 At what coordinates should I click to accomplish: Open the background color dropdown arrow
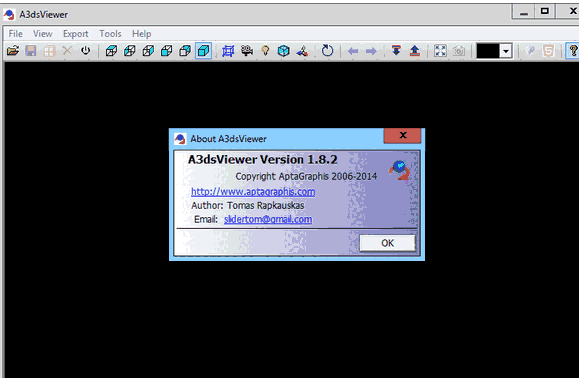506,51
